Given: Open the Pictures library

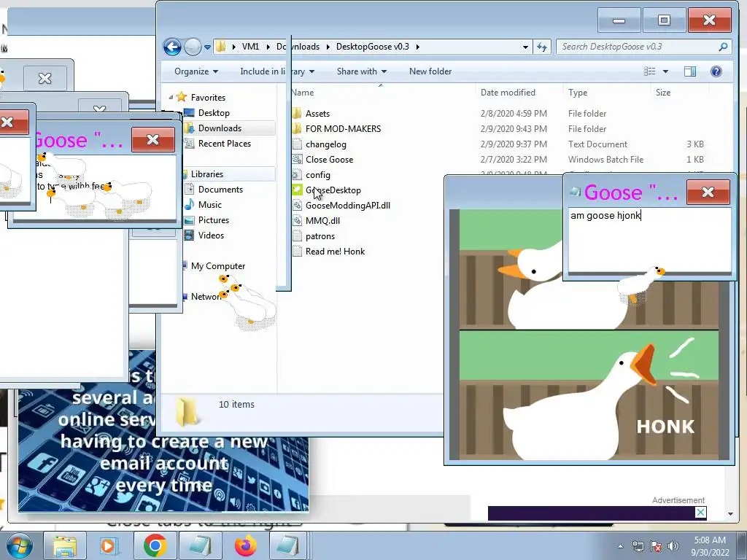Looking at the screenshot, I should coord(214,220).
